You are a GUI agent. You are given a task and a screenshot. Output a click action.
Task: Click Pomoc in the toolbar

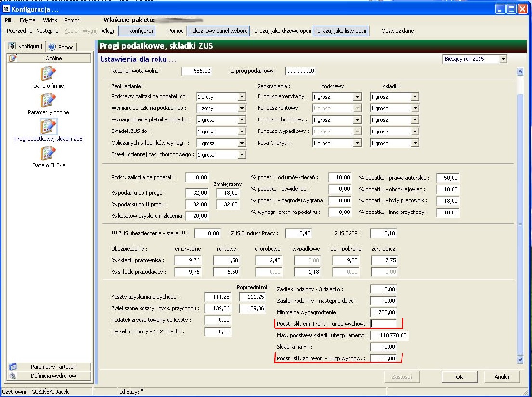(175, 31)
